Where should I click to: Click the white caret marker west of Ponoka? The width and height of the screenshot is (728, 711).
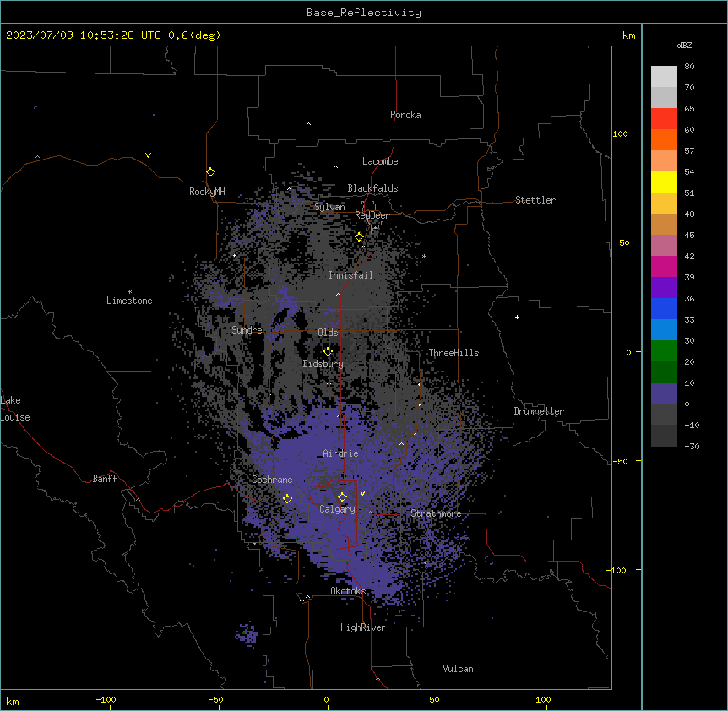pos(308,124)
